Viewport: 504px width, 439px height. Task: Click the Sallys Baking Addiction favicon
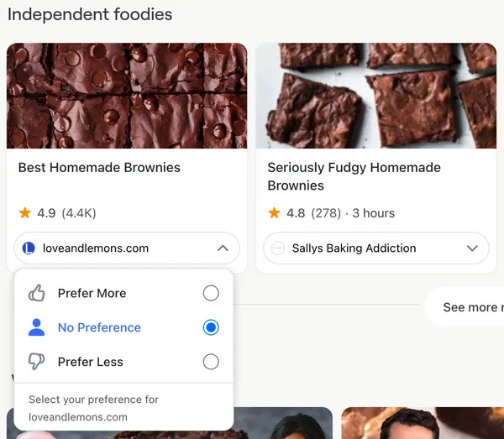(278, 248)
